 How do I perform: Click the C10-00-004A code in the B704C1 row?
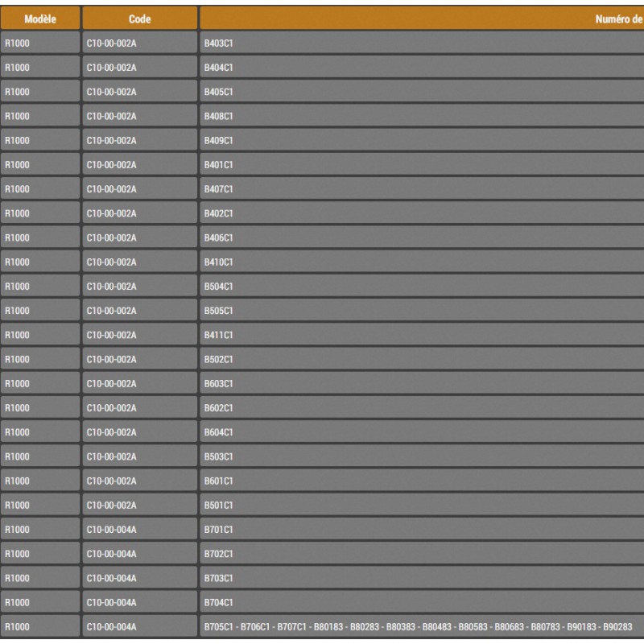click(139, 601)
